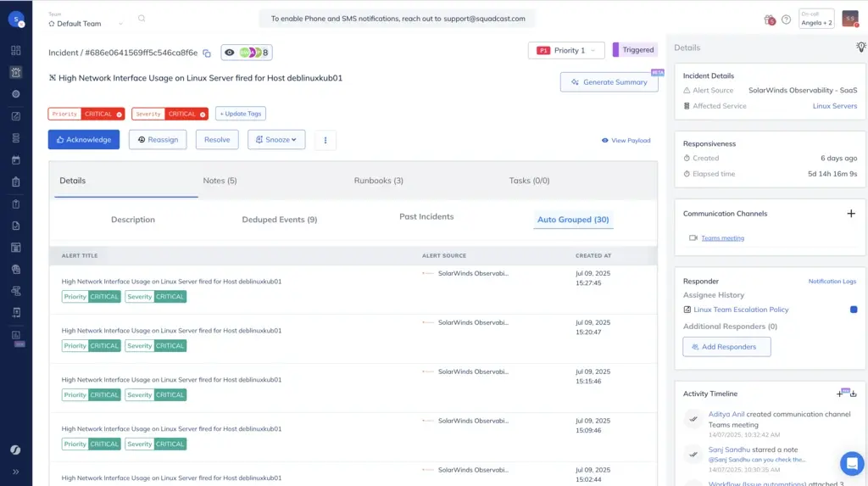This screenshot has height=486, width=868.
Task: Click the CREATED AT column header
Action: 593,256
